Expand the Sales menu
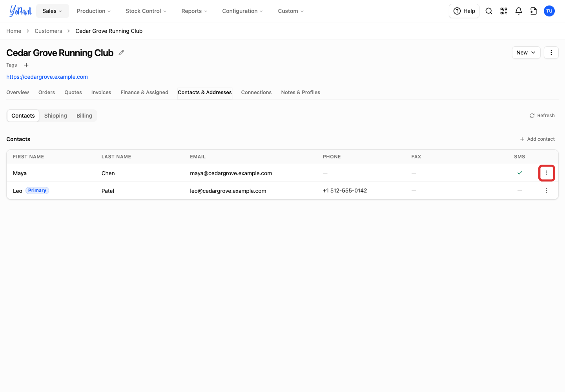This screenshot has width=565, height=392. click(x=53, y=11)
